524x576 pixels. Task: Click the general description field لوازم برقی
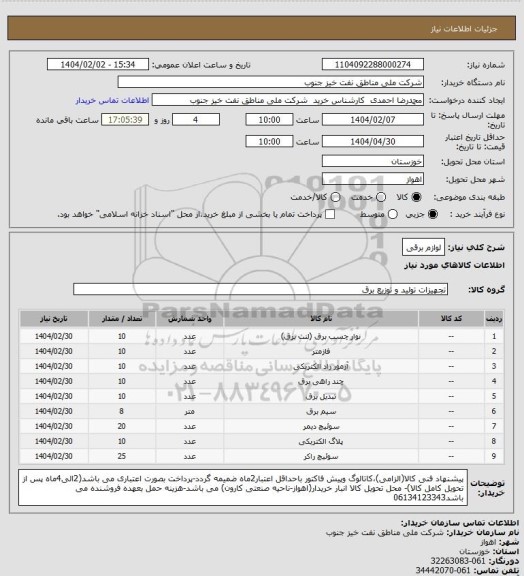(423, 247)
